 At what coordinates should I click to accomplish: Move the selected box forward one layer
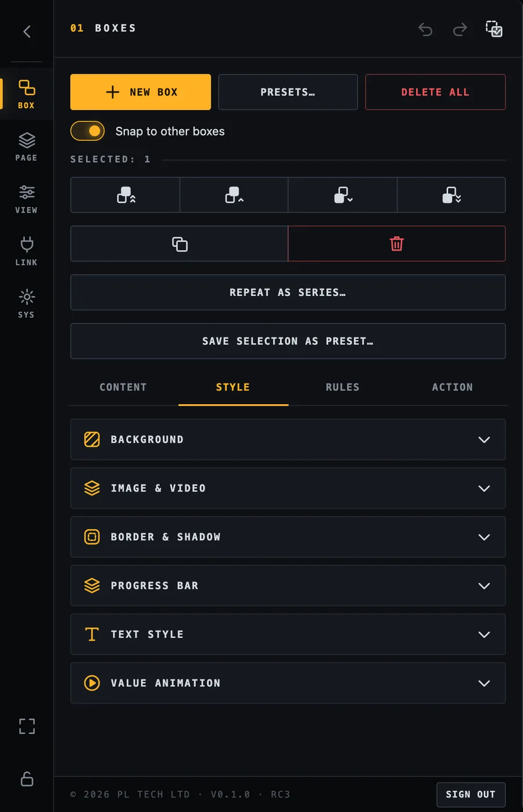tap(234, 195)
